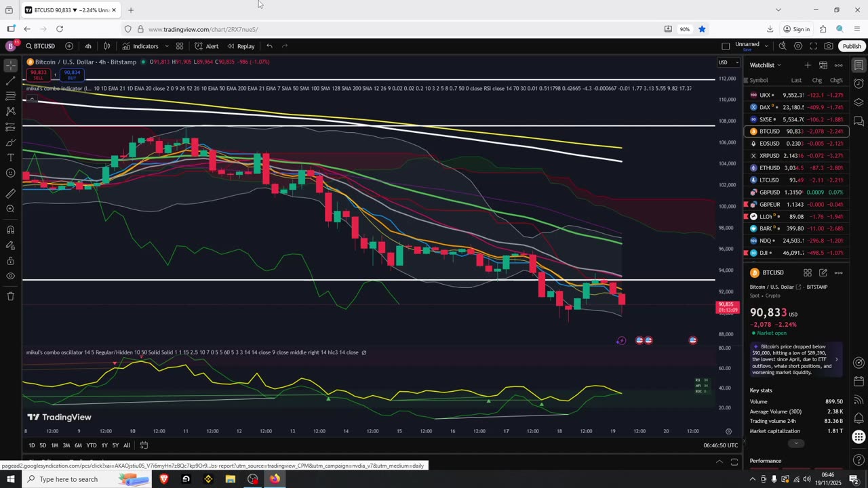Switch to 1M time range
Viewport: 868px width, 488px height.
[x=55, y=445]
